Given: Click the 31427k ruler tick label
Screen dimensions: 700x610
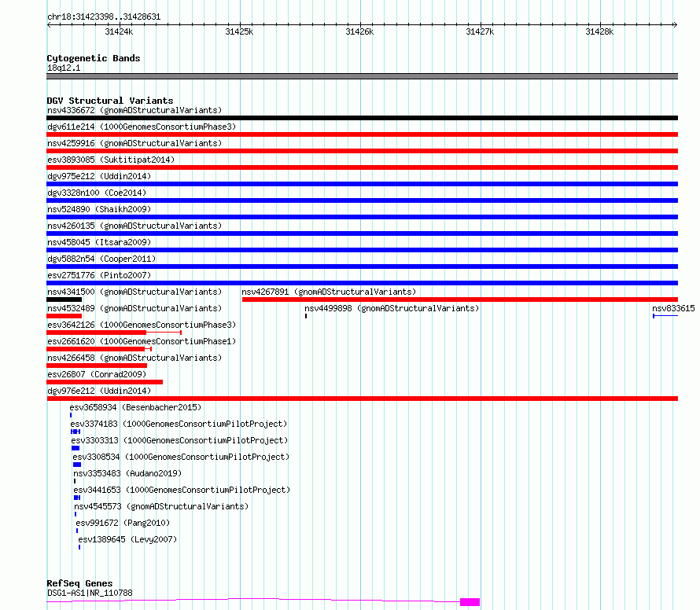Looking at the screenshot, I should (x=480, y=31).
